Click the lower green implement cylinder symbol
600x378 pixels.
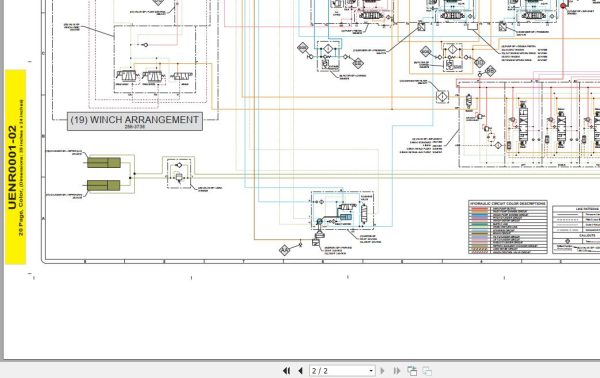tap(104, 186)
